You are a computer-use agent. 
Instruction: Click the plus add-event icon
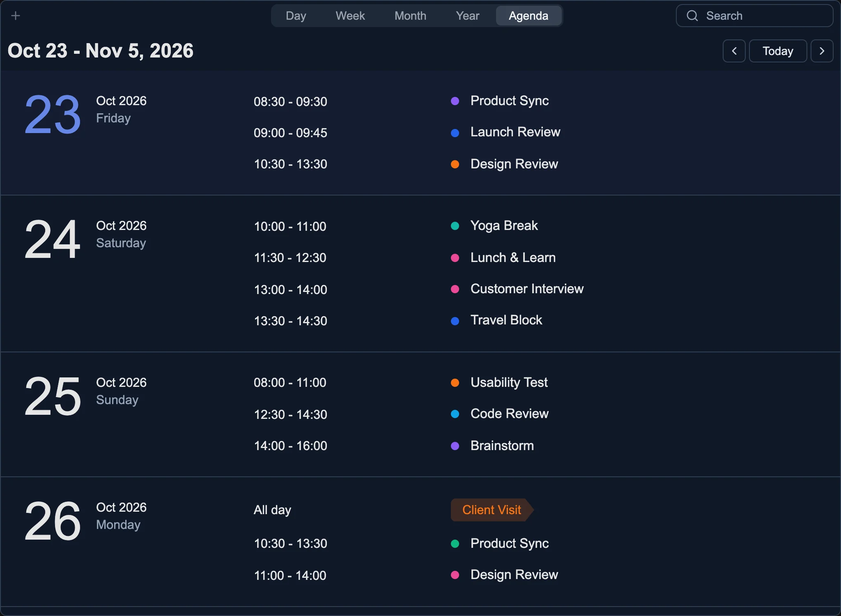click(16, 16)
